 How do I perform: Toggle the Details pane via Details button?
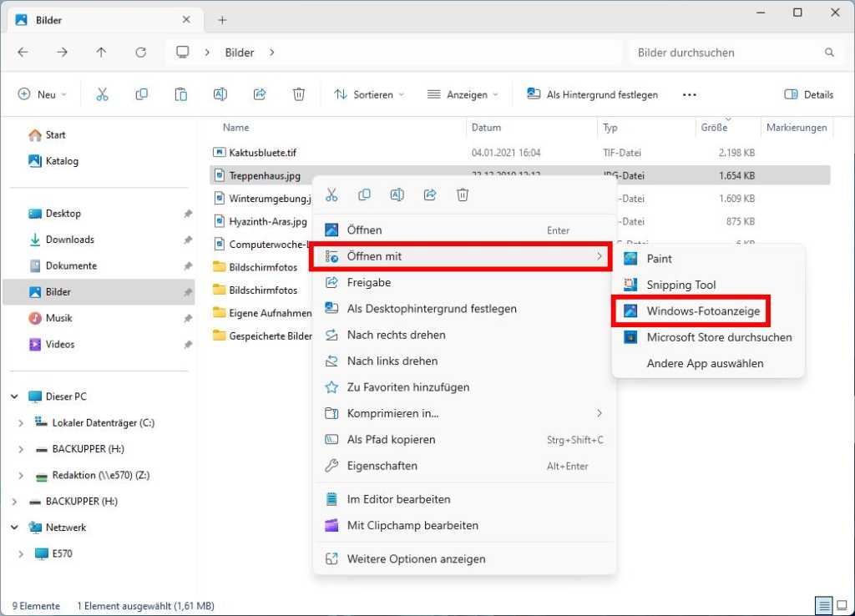(807, 94)
